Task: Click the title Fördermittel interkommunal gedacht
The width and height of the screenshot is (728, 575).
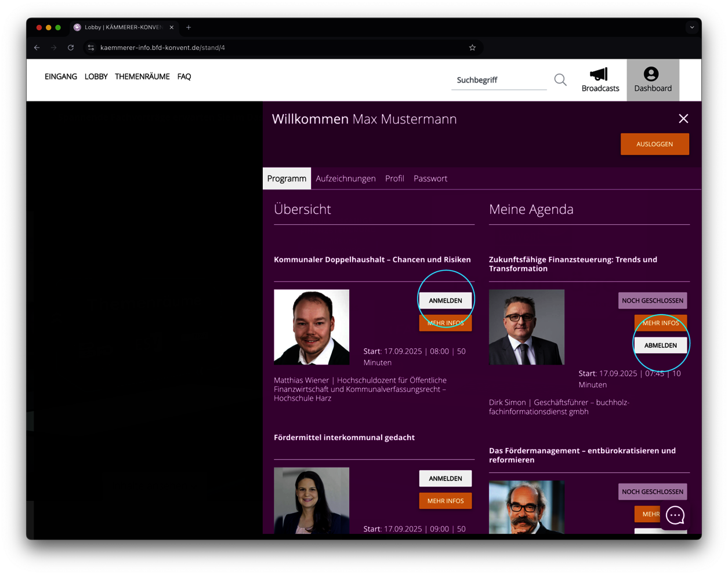Action: click(344, 438)
